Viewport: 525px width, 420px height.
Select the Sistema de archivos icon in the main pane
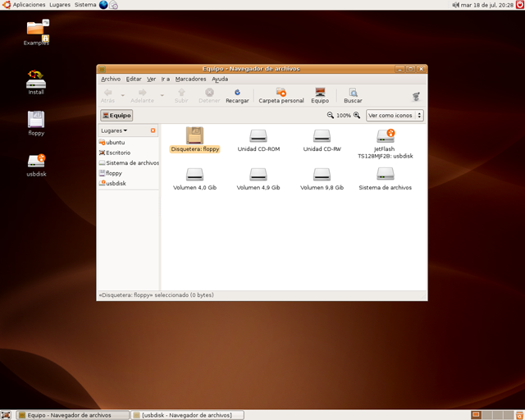coord(386,174)
